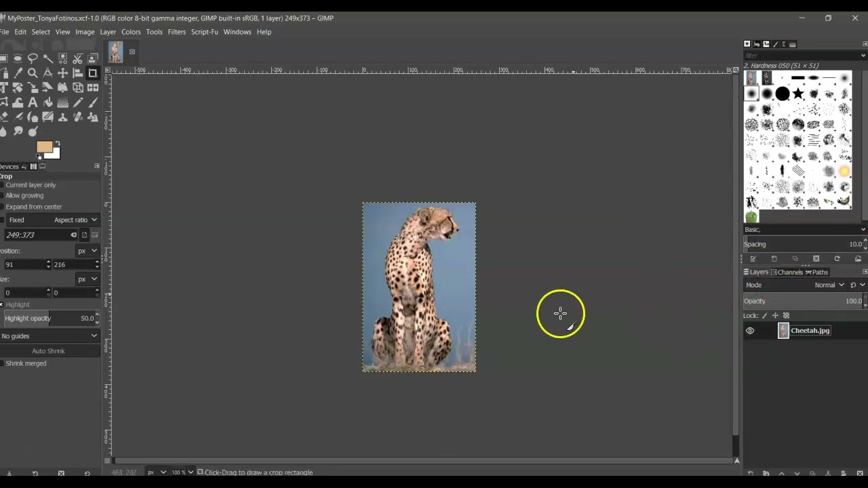Open the Size units px dropdown
The height and width of the screenshot is (488, 868).
87,279
